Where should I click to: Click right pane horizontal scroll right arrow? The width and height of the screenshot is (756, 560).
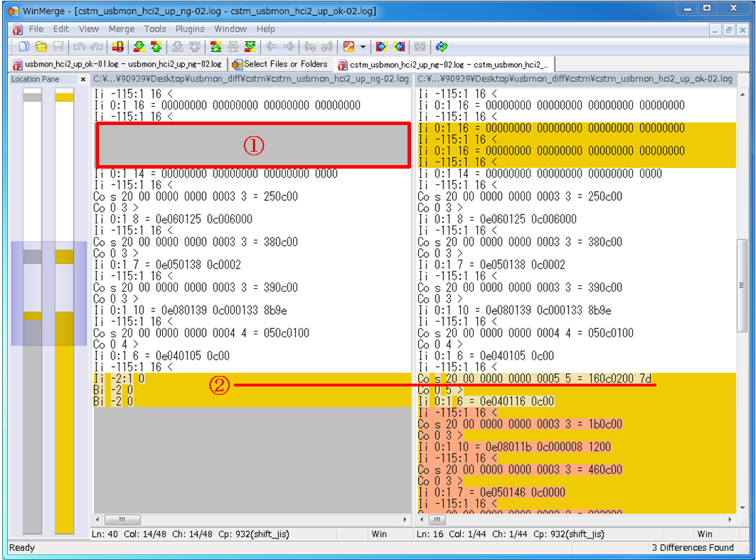tap(729, 519)
